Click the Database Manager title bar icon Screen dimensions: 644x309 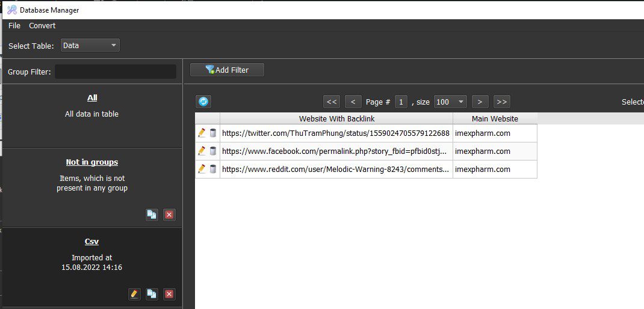pyautogui.click(x=12, y=10)
